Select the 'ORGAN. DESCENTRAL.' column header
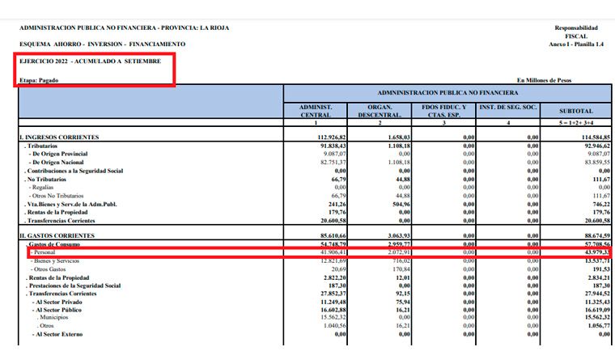 click(x=380, y=111)
